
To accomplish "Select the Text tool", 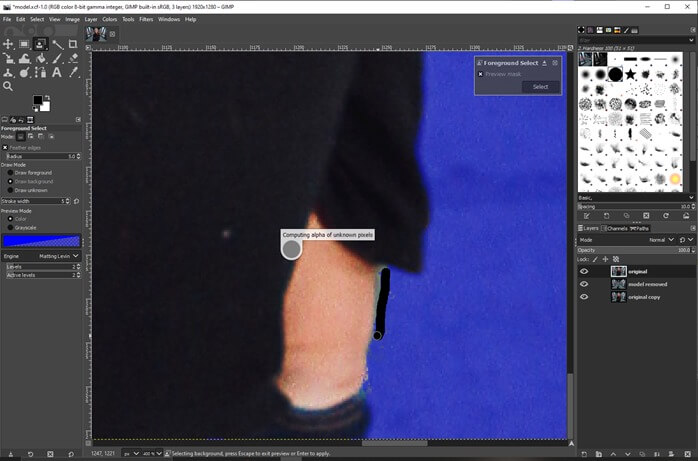I will 57,73.
